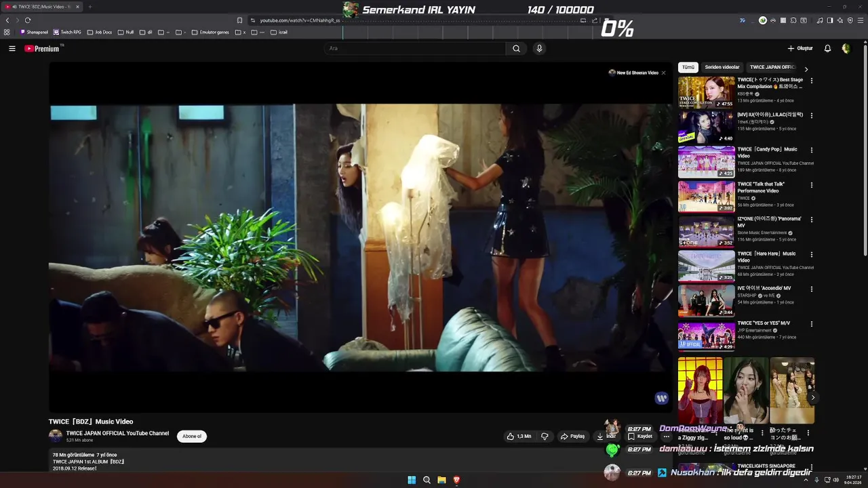Open the TWICE JAPAN channel avatar

pos(56,436)
